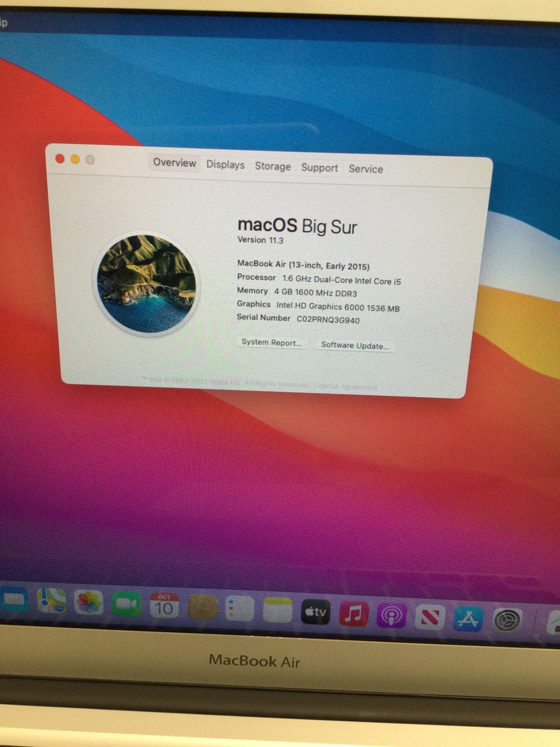Close the About This Mac window

tap(60, 159)
